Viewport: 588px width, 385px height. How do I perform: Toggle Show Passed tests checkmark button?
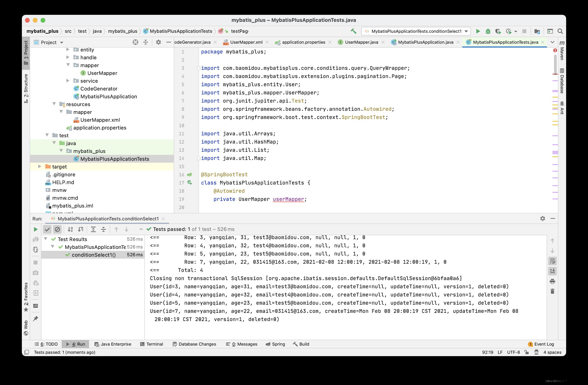tap(47, 229)
